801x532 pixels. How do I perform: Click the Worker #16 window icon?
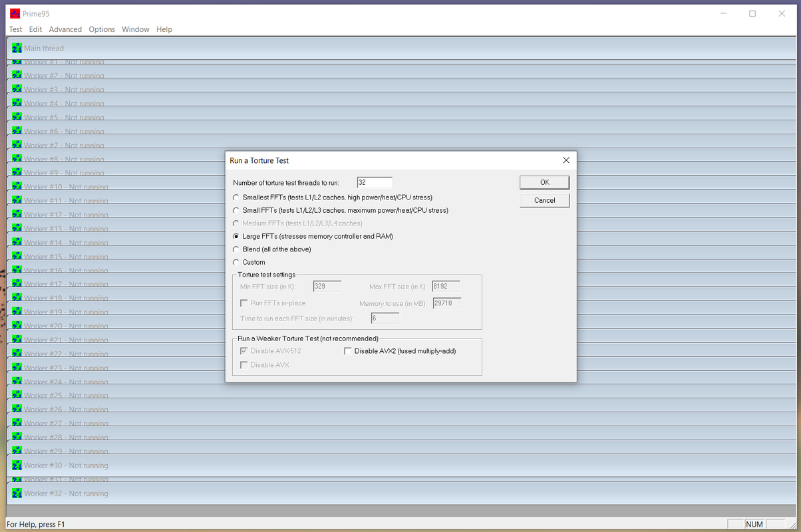point(17,270)
